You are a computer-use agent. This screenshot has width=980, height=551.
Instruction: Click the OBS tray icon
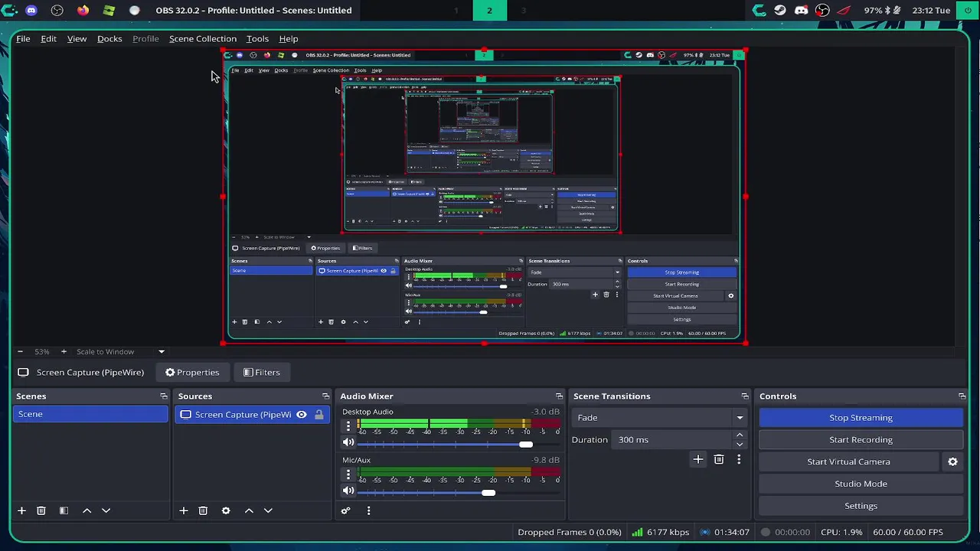click(x=822, y=10)
